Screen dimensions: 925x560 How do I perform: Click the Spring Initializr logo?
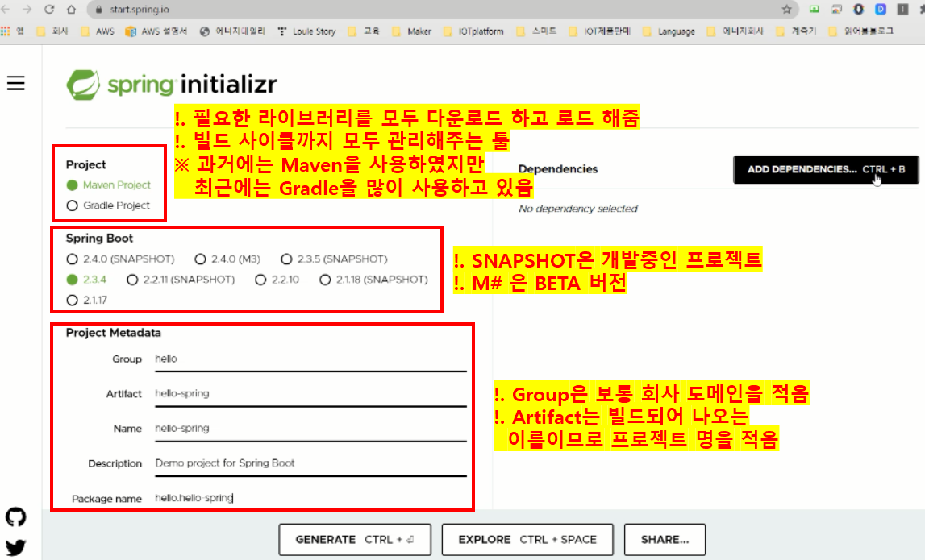(171, 85)
